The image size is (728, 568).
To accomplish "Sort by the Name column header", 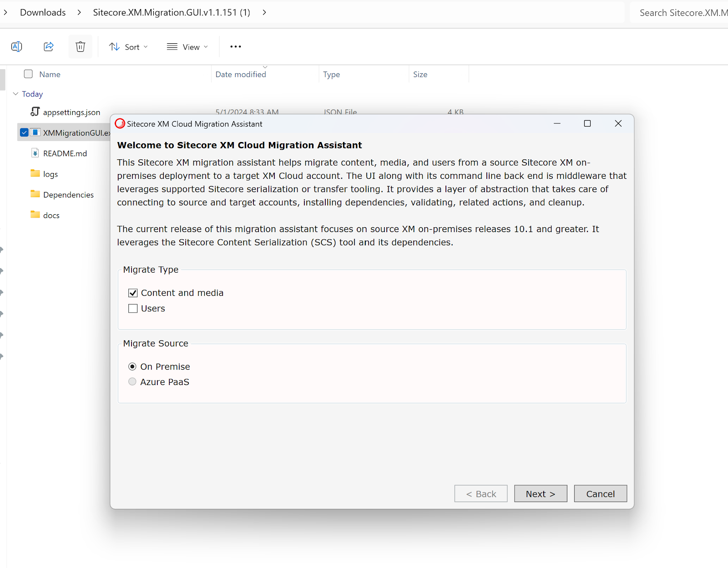I will click(x=50, y=74).
